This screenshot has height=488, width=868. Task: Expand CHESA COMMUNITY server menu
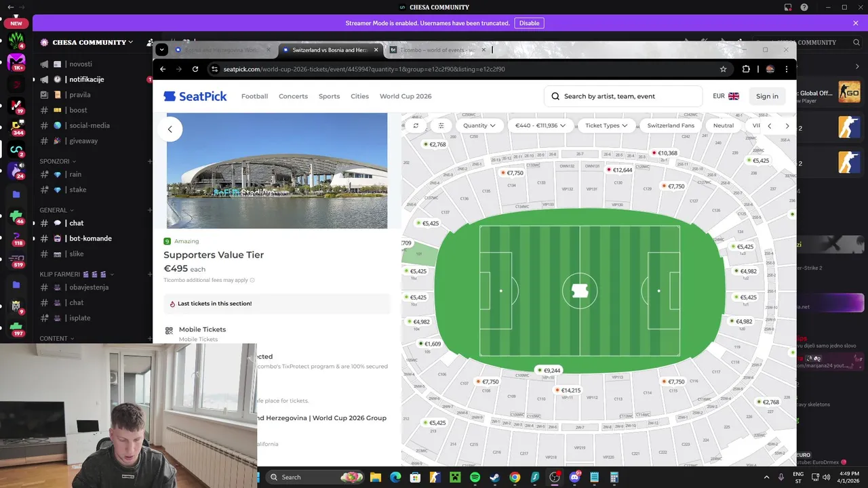point(87,42)
